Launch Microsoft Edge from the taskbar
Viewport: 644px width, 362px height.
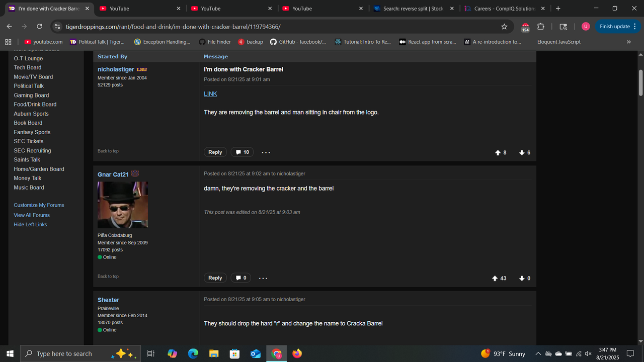click(x=193, y=353)
